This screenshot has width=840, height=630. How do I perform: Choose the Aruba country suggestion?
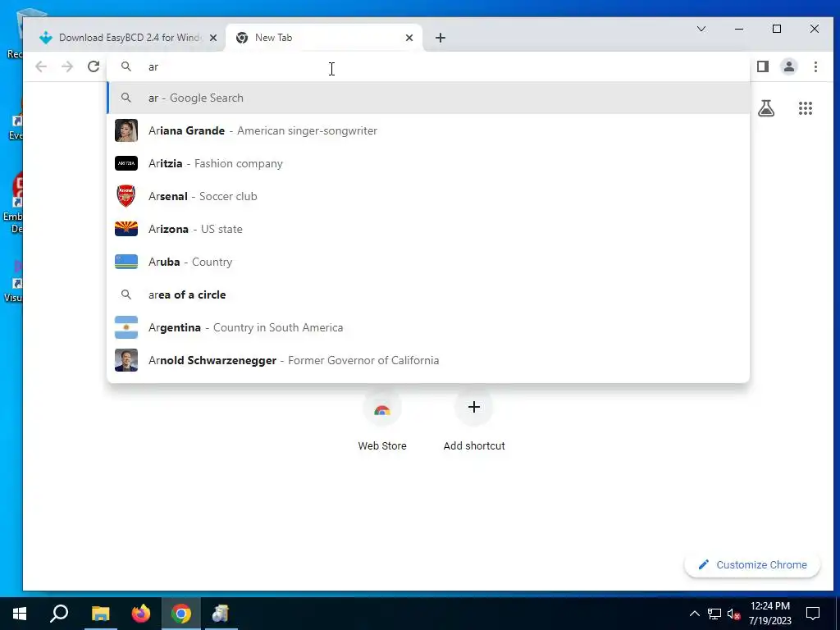pos(428,262)
